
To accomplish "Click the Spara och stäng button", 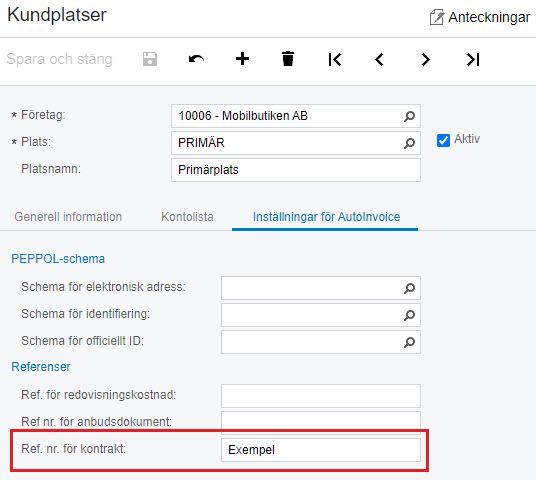I will [x=59, y=59].
